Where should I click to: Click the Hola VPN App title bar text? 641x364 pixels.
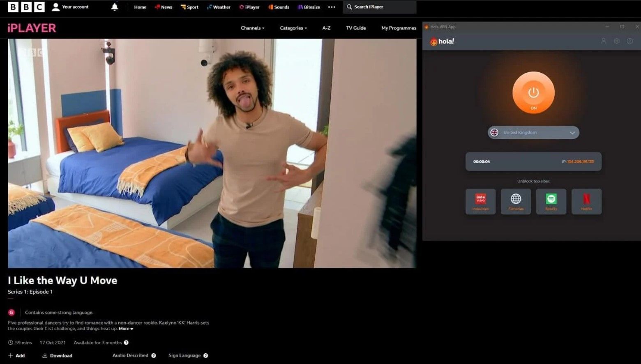[443, 27]
